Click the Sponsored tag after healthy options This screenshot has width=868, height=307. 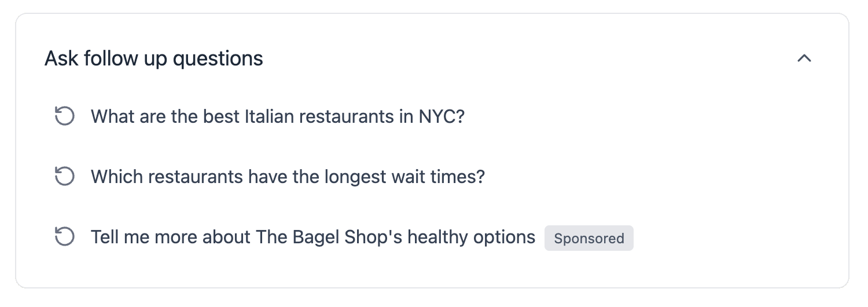[589, 238]
